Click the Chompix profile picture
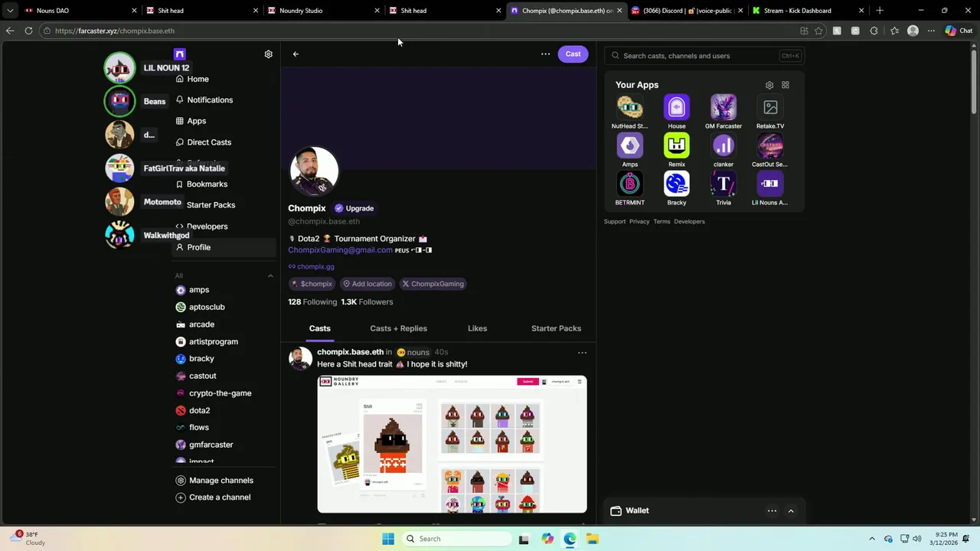The width and height of the screenshot is (980, 551). tap(314, 171)
